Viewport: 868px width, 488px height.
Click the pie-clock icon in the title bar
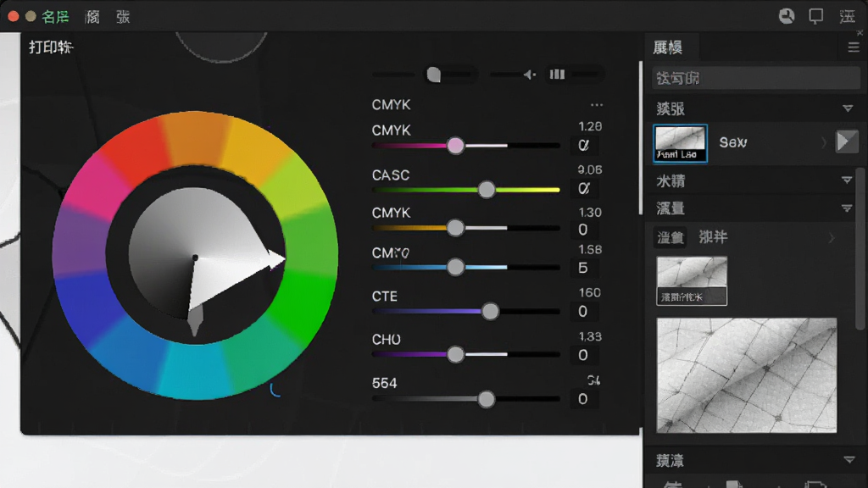coord(786,16)
